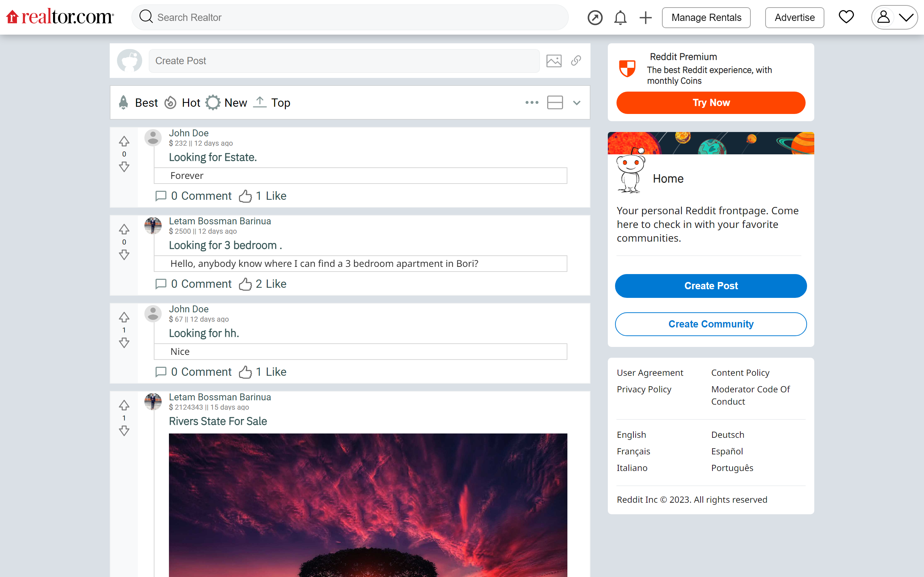924x577 pixels.
Task: Click the plus icon in top bar
Action: click(645, 18)
